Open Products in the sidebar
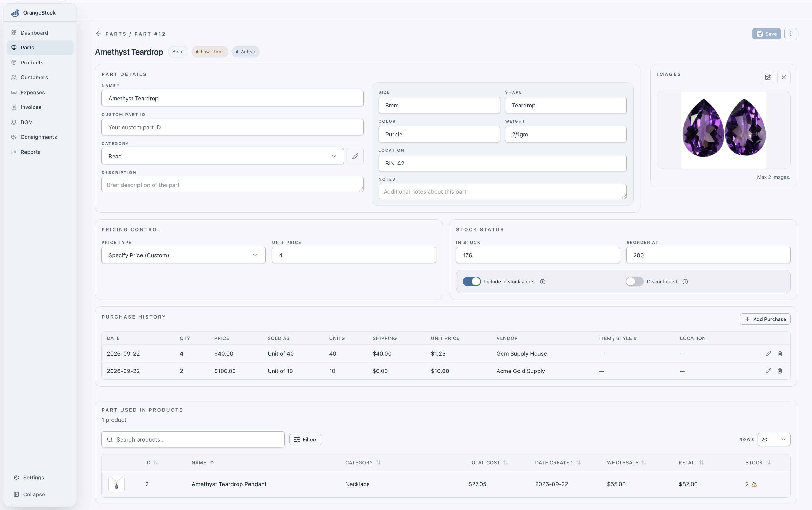Image resolution: width=812 pixels, height=510 pixels. click(x=32, y=62)
